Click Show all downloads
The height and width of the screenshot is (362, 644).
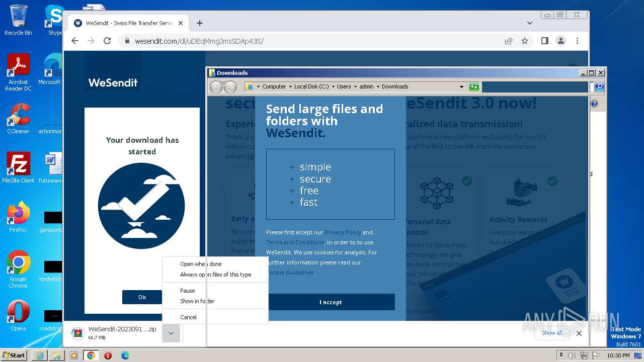(x=552, y=333)
